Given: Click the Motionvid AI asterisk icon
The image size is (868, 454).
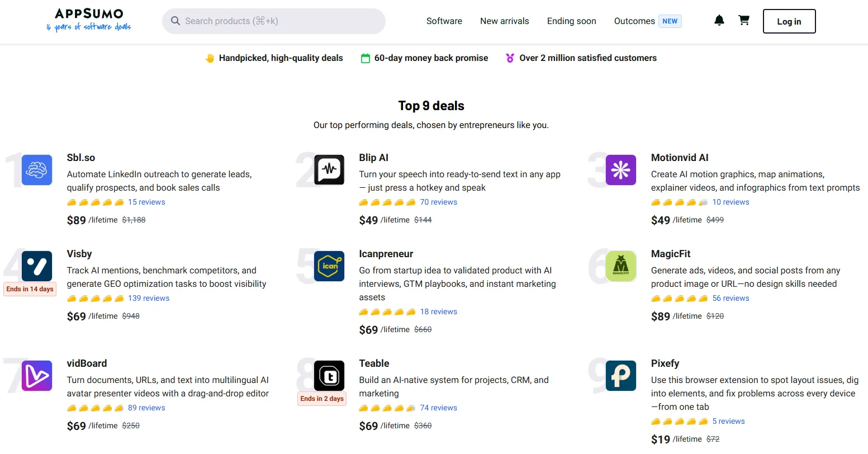Looking at the screenshot, I should pos(620,170).
